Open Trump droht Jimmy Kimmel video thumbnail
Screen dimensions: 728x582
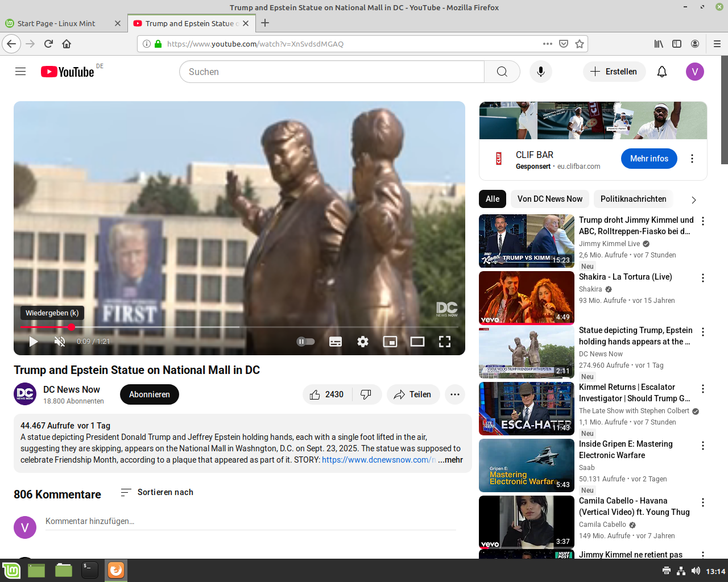pyautogui.click(x=527, y=241)
